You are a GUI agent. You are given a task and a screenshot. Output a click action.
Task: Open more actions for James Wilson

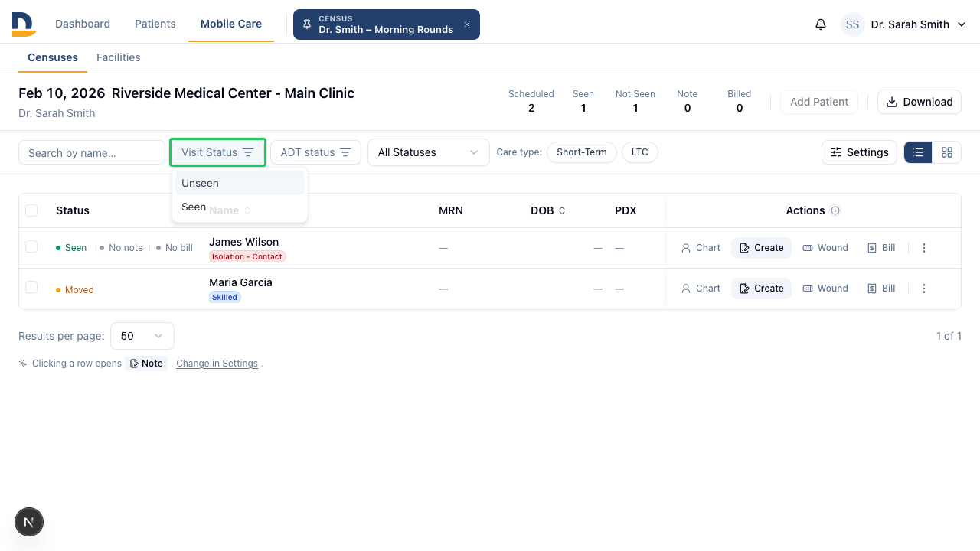(924, 248)
